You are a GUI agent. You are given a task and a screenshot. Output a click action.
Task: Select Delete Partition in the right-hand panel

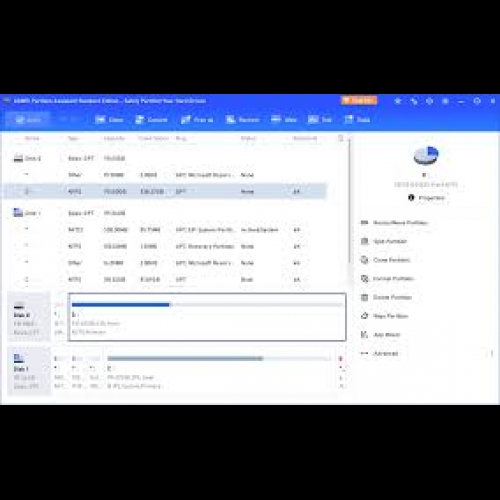tap(387, 297)
